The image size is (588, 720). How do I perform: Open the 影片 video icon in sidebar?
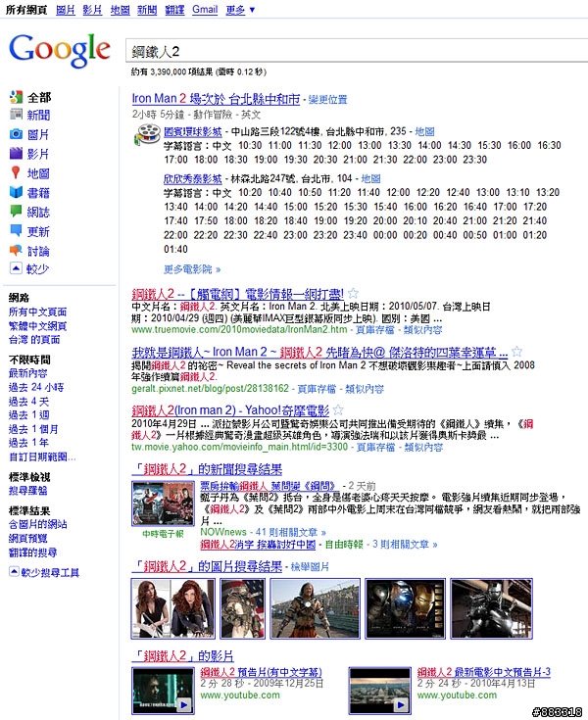[16, 154]
